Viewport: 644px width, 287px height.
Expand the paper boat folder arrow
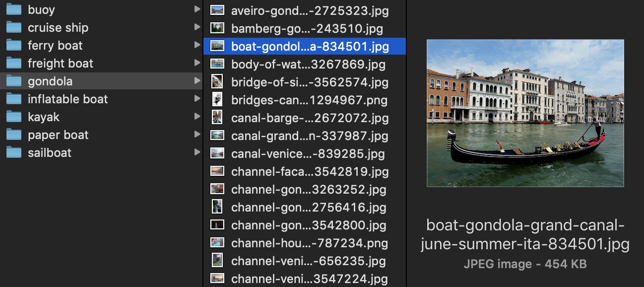[x=197, y=135]
